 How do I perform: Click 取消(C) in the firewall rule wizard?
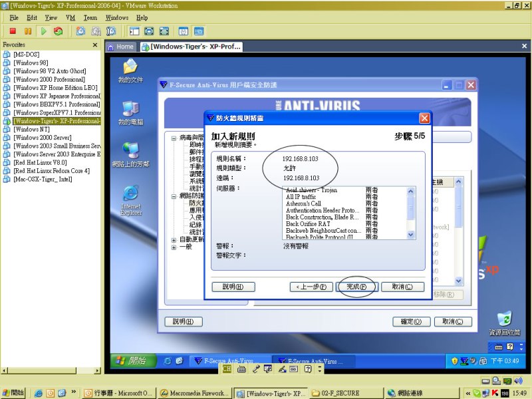point(402,287)
